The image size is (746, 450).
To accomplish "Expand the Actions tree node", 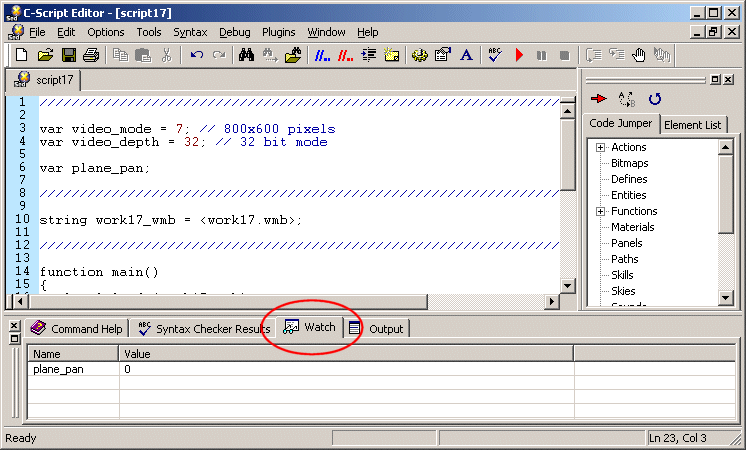I will point(601,148).
